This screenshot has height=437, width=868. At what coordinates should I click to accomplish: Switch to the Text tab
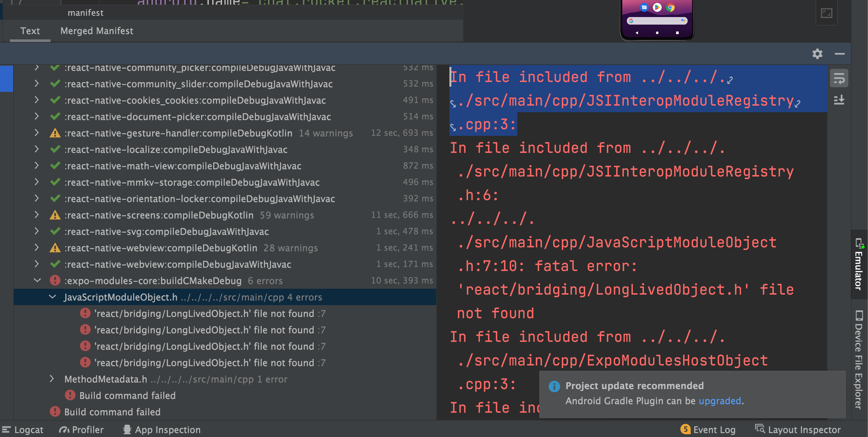pos(30,31)
